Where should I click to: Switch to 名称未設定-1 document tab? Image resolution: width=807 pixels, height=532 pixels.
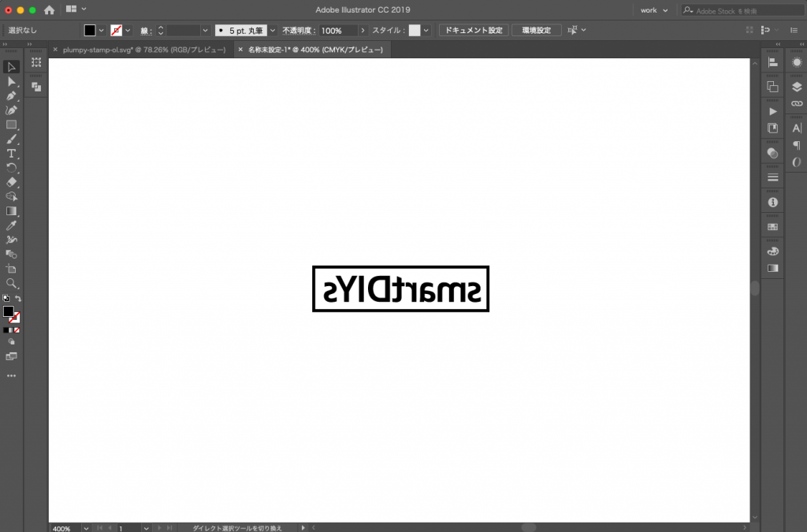315,50
